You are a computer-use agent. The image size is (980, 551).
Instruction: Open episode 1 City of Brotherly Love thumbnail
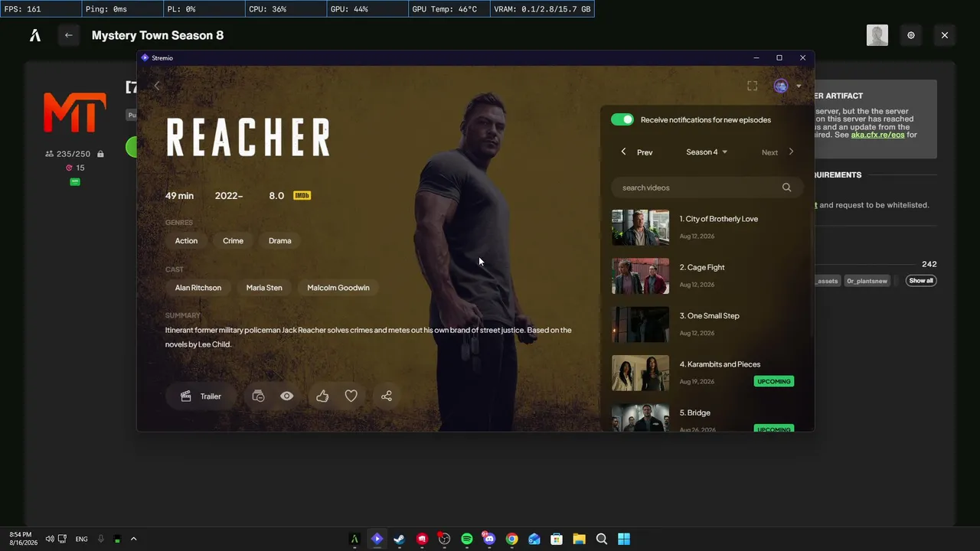[640, 227]
